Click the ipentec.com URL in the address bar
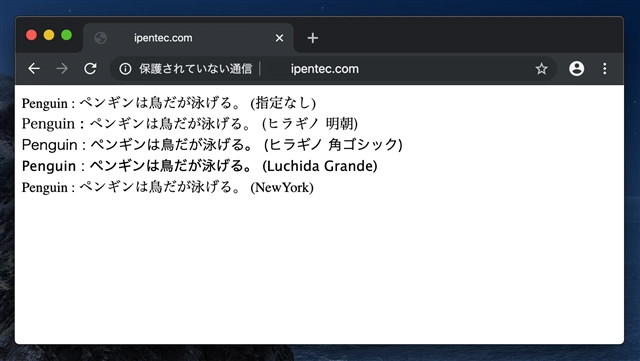This screenshot has width=640, height=361. tap(325, 69)
